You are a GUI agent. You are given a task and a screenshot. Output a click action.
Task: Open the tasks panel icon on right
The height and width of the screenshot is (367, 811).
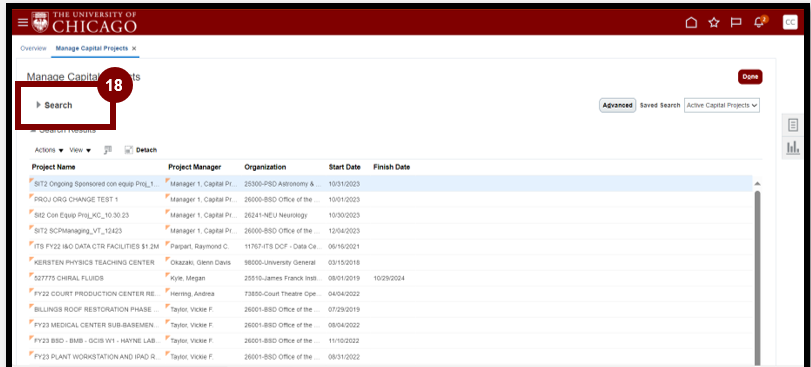click(792, 125)
